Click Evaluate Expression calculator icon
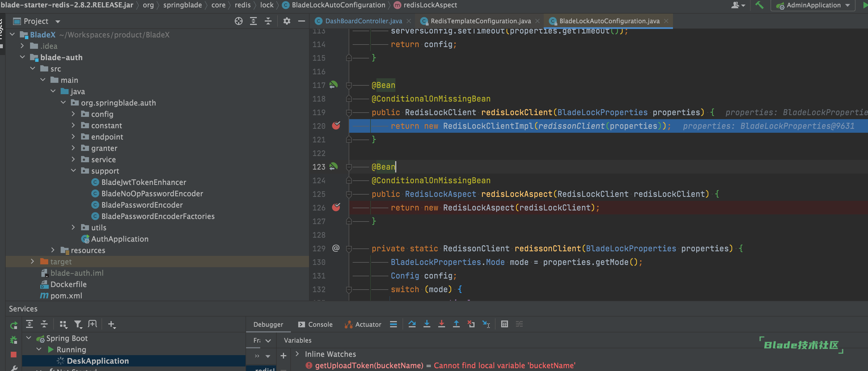Screen dimensions: 868x371 (504, 324)
